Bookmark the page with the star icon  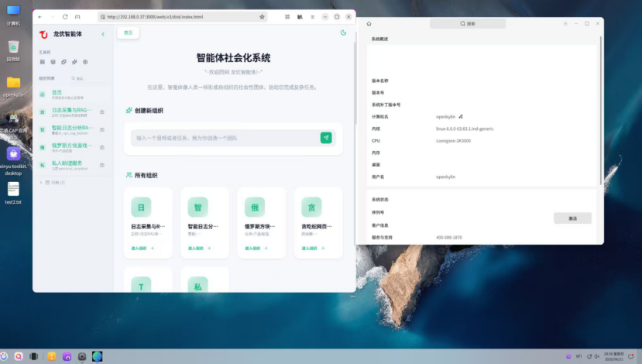coord(262,17)
